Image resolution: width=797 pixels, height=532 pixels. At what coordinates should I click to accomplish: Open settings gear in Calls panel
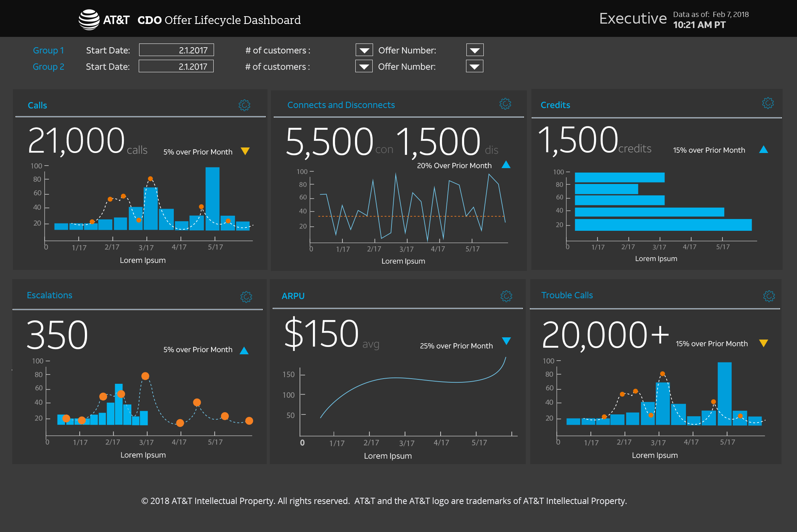click(x=244, y=105)
